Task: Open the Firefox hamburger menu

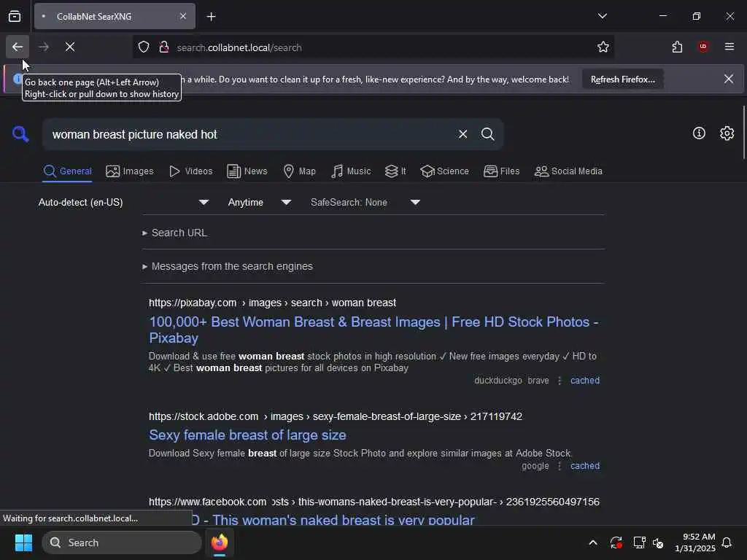Action: [x=729, y=47]
